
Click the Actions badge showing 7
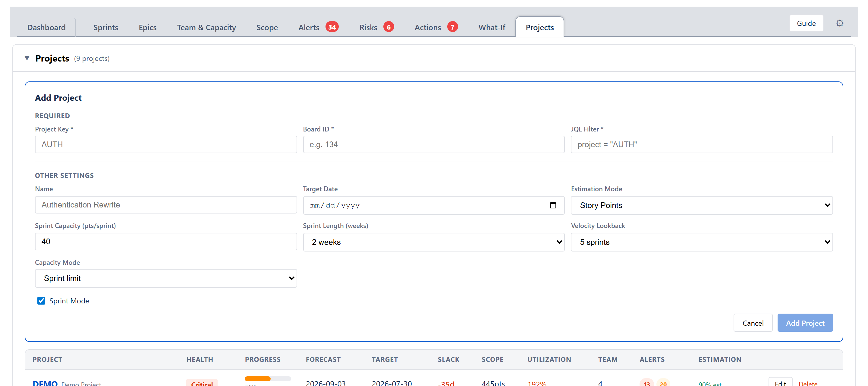(452, 27)
